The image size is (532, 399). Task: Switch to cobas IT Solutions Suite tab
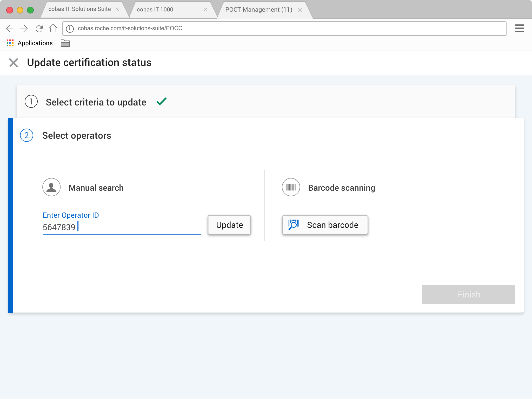(79, 9)
